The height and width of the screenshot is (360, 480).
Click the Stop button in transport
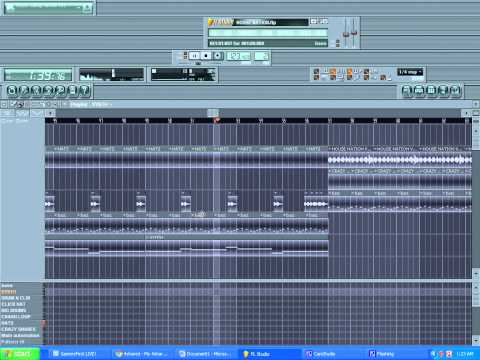click(206, 56)
